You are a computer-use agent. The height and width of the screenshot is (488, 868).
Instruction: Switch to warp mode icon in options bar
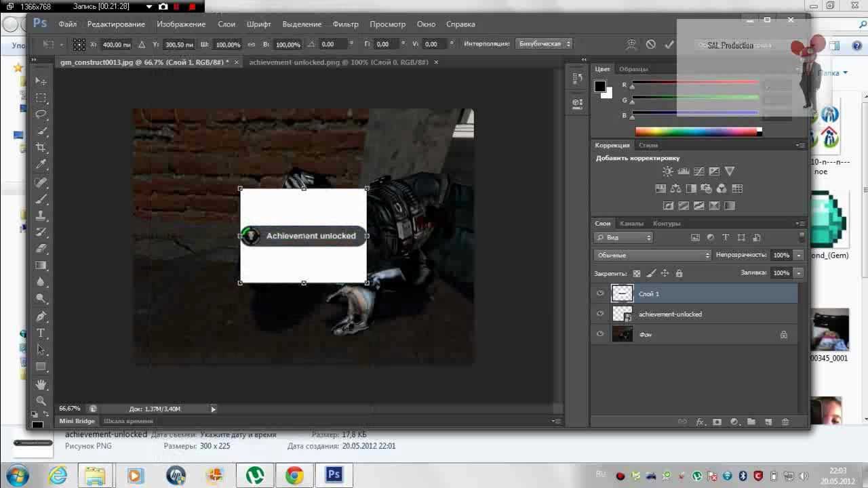click(x=631, y=44)
